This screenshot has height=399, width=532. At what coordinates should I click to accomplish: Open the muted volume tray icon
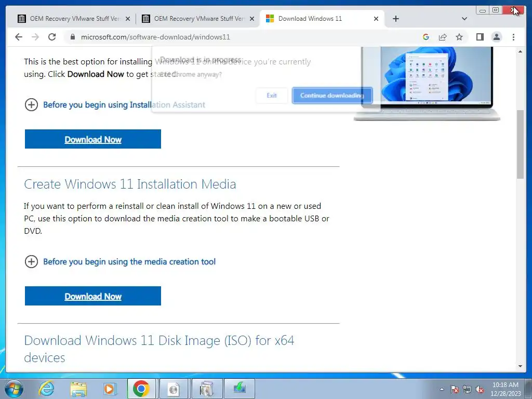click(x=480, y=389)
